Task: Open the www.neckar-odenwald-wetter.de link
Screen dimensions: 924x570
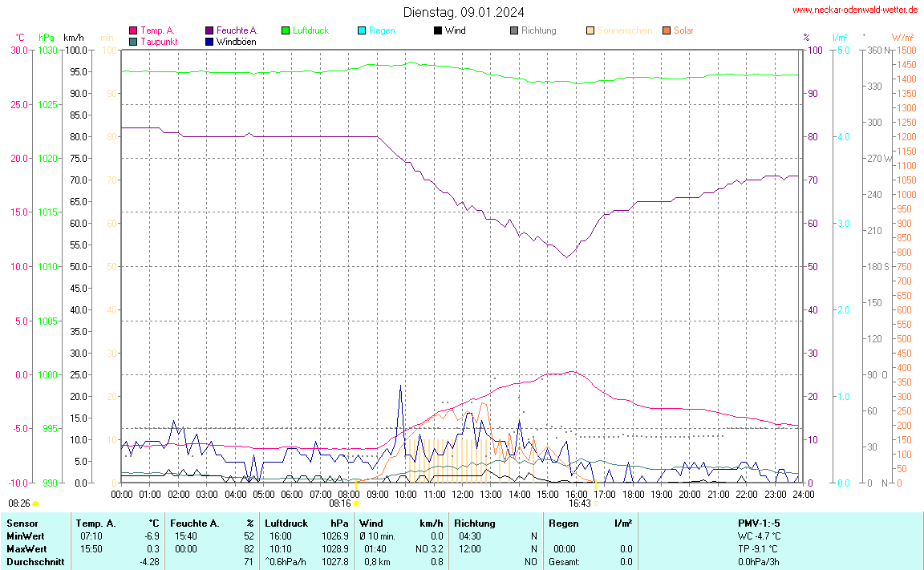Action: pyautogui.click(x=855, y=10)
